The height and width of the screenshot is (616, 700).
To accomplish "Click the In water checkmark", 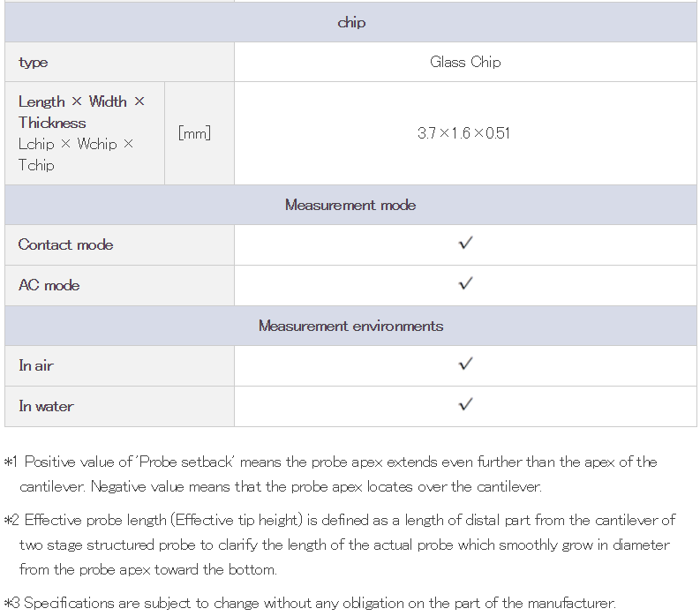I will point(465,405).
